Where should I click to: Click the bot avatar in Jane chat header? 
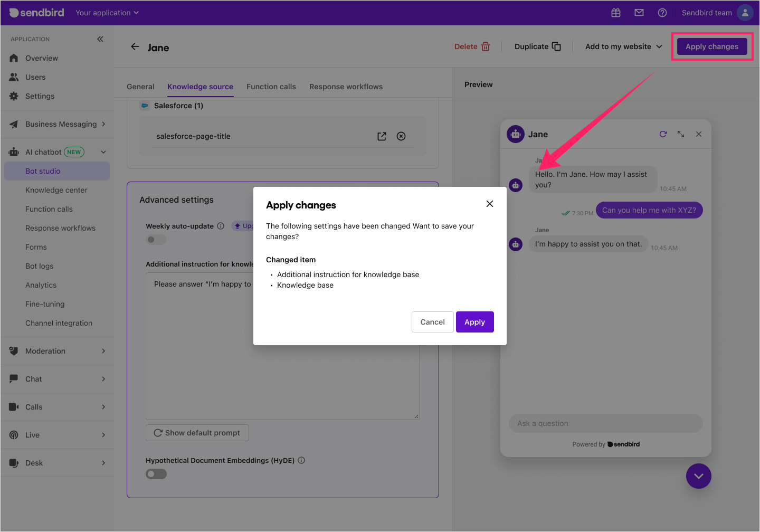pos(516,134)
